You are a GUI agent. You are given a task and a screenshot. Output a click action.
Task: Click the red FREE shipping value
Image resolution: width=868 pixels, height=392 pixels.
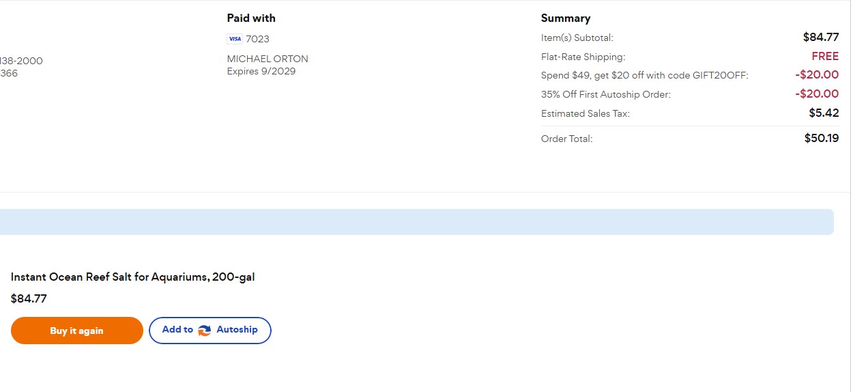825,57
